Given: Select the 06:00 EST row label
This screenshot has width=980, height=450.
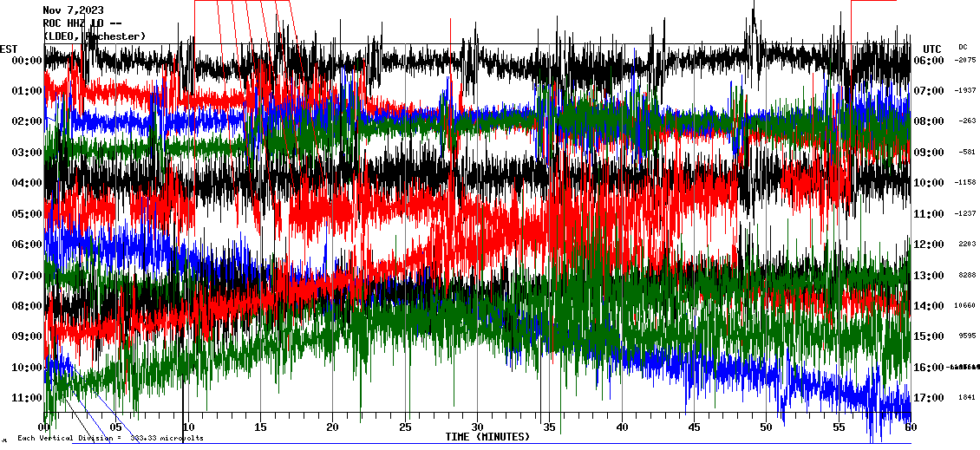Looking at the screenshot, I should [27, 245].
